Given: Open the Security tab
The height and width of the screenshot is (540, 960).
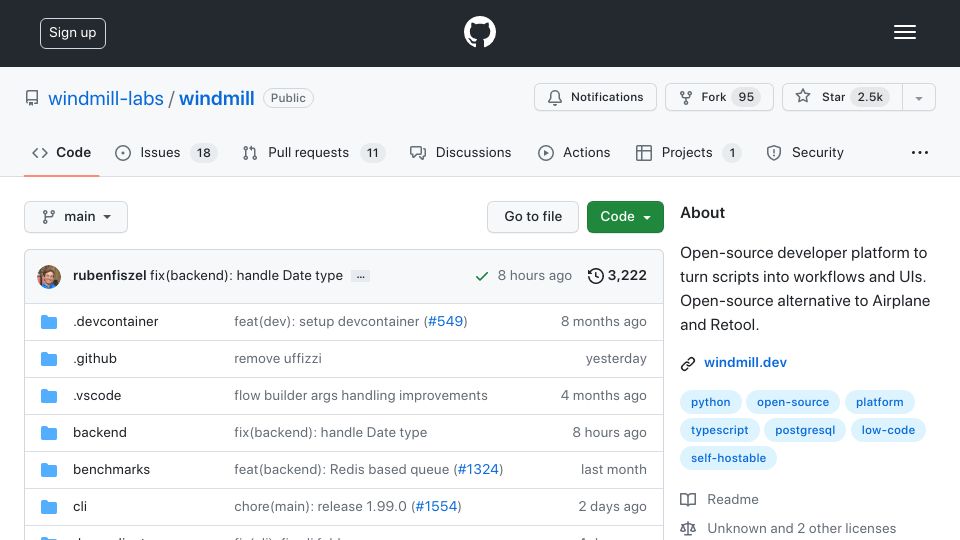Looking at the screenshot, I should tap(805, 152).
